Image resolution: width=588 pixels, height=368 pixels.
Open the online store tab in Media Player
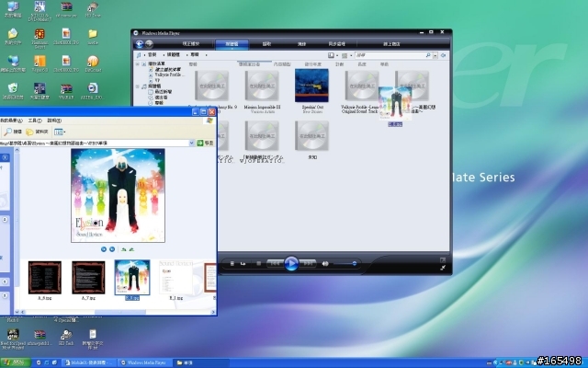point(391,44)
